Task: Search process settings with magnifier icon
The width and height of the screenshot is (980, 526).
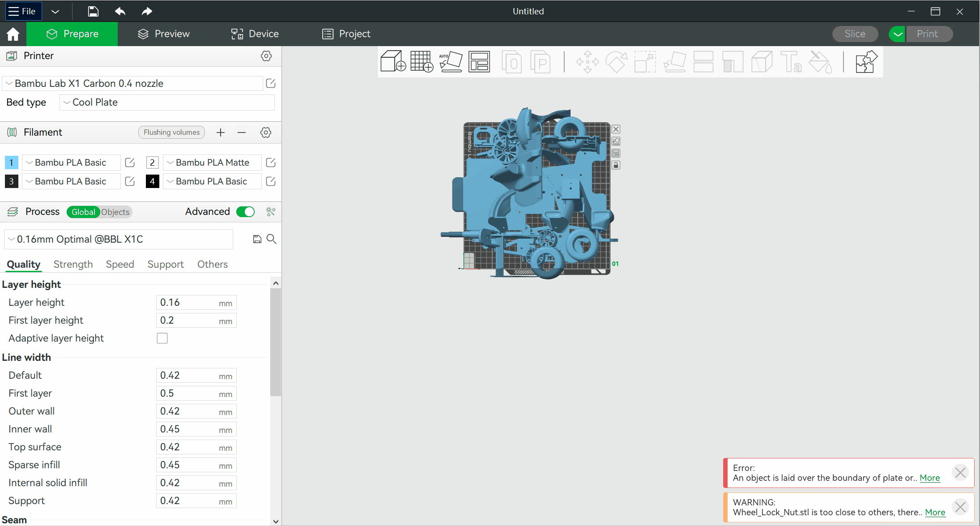Action: [x=271, y=239]
